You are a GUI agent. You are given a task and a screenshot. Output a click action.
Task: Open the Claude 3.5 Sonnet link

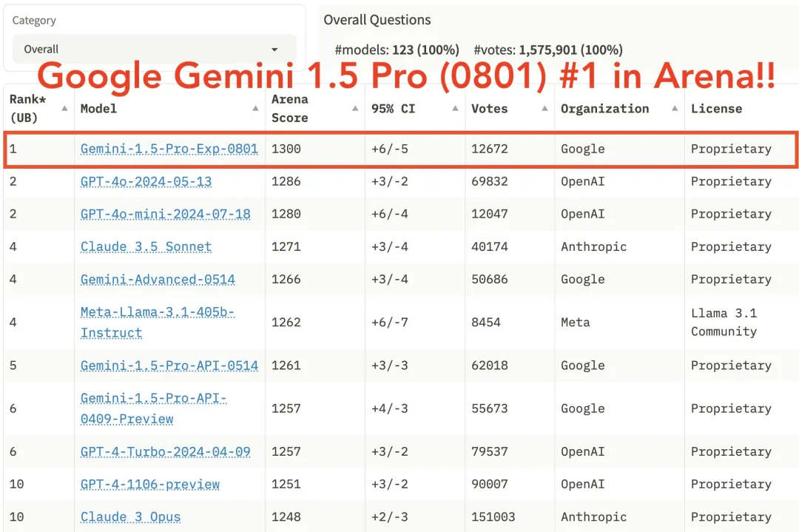pyautogui.click(x=146, y=246)
